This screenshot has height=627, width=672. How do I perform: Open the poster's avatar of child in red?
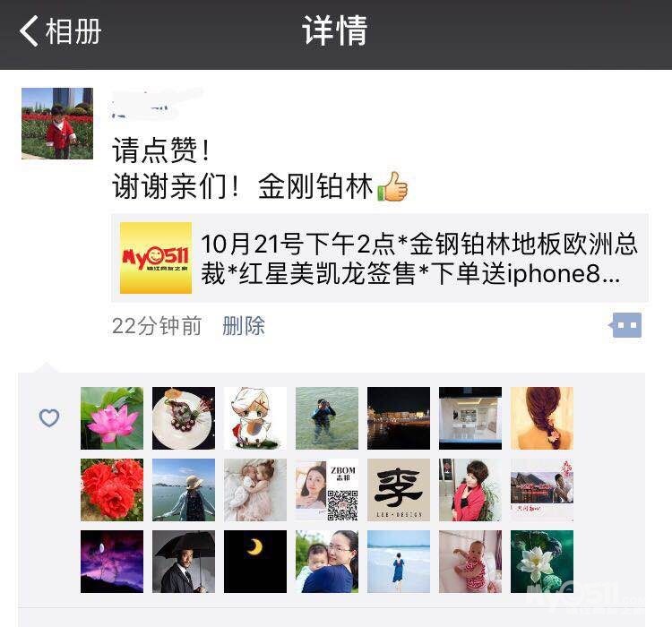(57, 124)
